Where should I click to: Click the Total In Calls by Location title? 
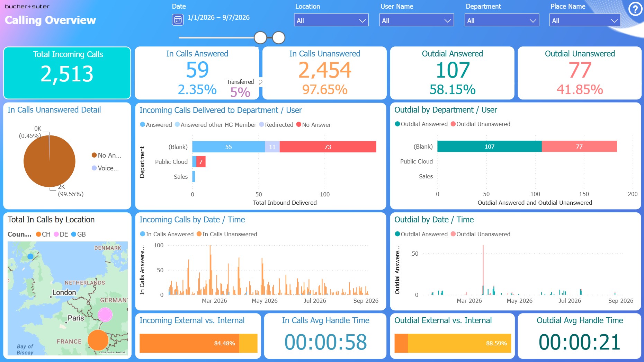(x=51, y=220)
